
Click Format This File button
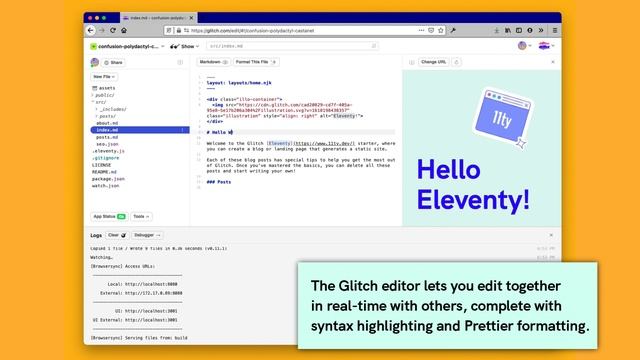coord(256,62)
